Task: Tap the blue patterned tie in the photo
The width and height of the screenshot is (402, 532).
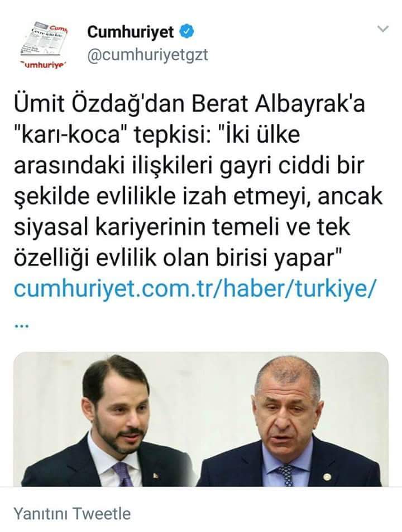Action: [286, 475]
